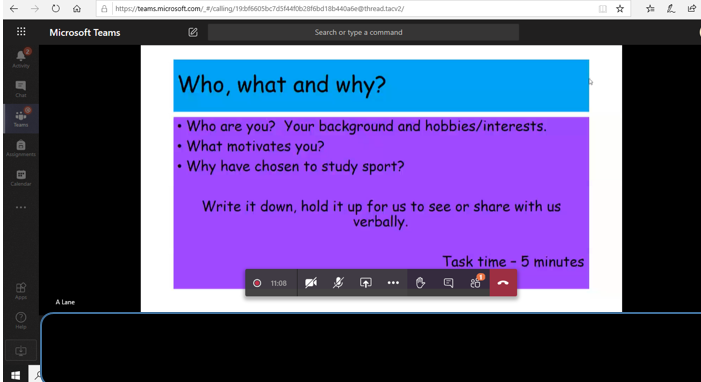Viewport: 701px width, 382px height.
Task: Show the meeting participants list
Action: coord(475,283)
